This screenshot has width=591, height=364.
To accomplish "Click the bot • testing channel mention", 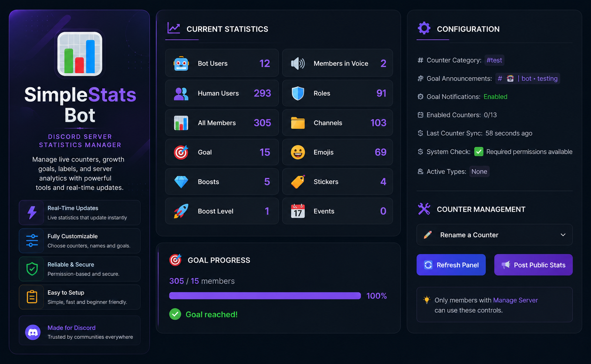I will point(528,78).
